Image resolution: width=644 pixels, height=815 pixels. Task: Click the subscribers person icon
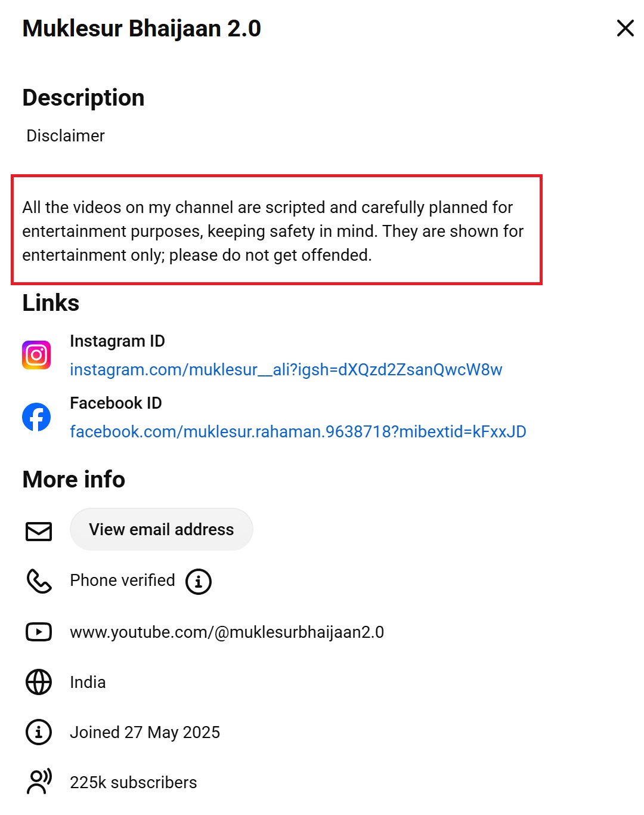[39, 782]
